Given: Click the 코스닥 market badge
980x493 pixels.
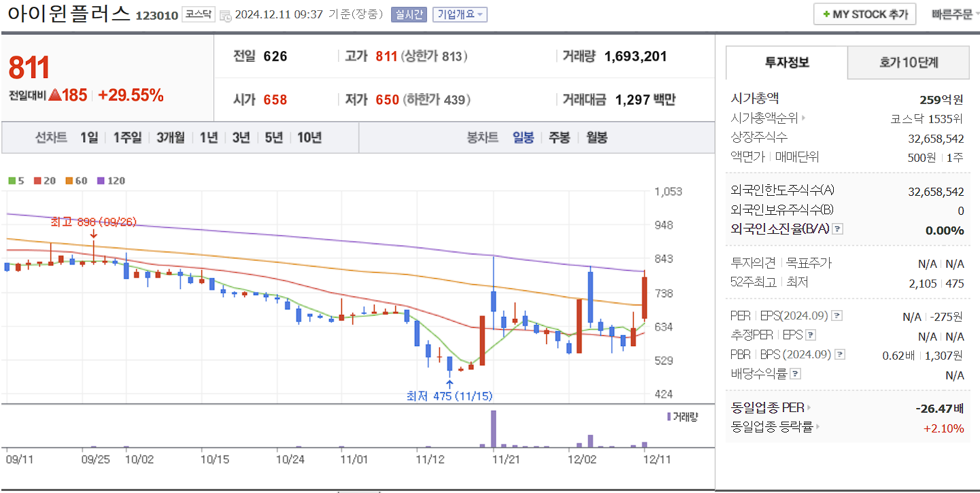Looking at the screenshot, I should [197, 14].
